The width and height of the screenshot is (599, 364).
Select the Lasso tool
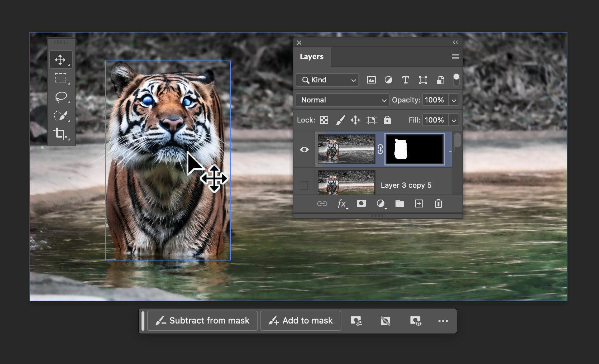(61, 97)
